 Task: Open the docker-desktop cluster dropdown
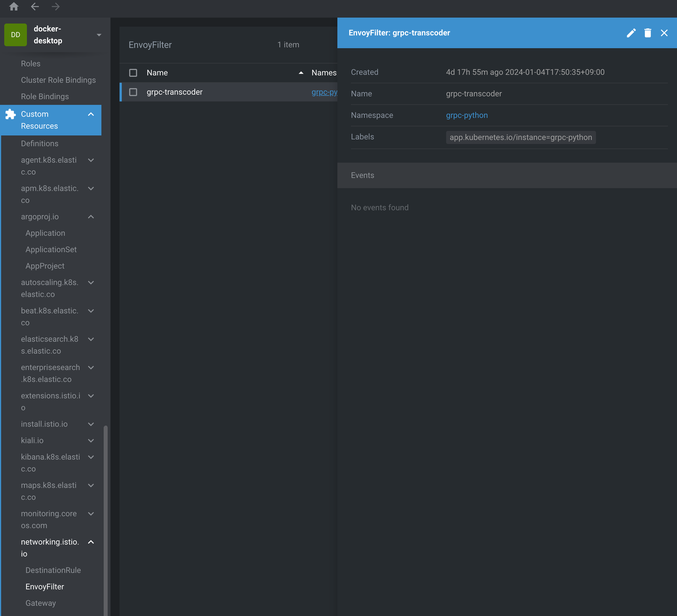click(99, 35)
